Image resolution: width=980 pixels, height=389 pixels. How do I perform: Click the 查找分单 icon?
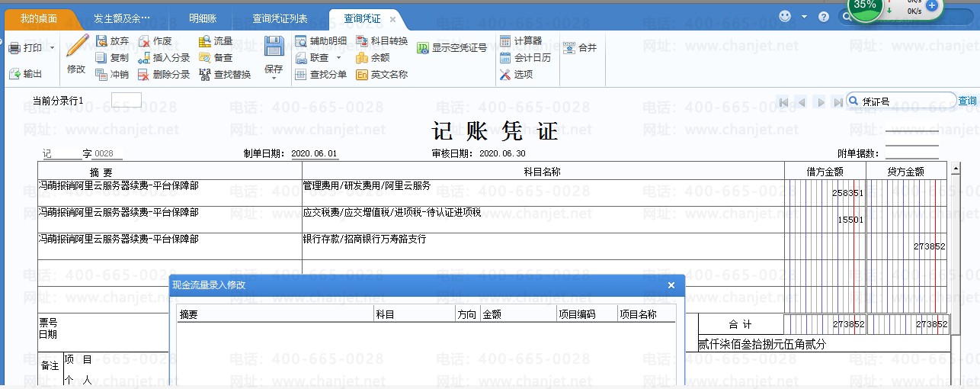click(x=300, y=74)
